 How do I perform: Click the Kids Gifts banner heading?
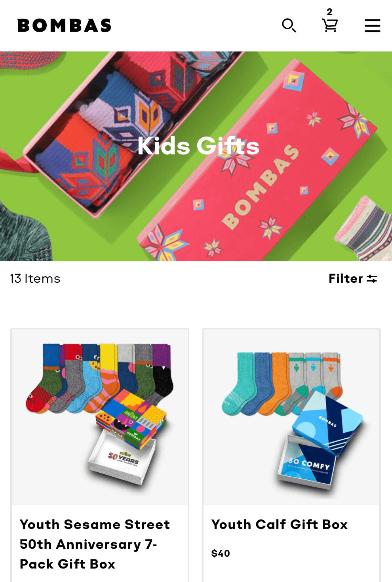[x=198, y=146]
